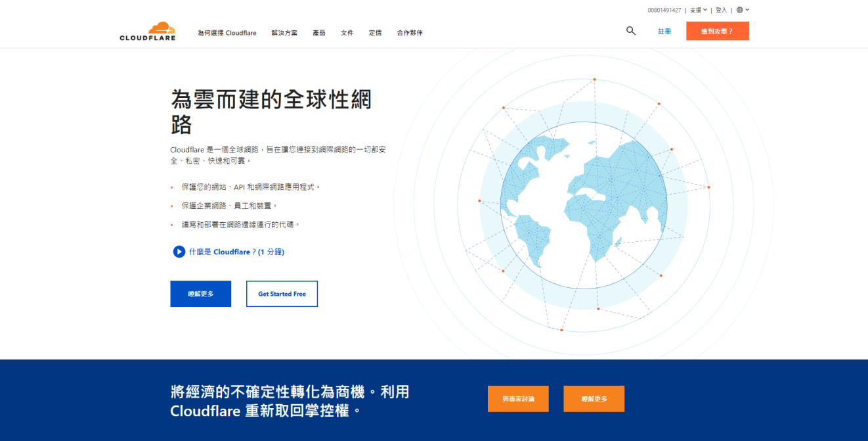Open the 解決方案 menu
This screenshot has height=441, width=868.
[x=284, y=33]
